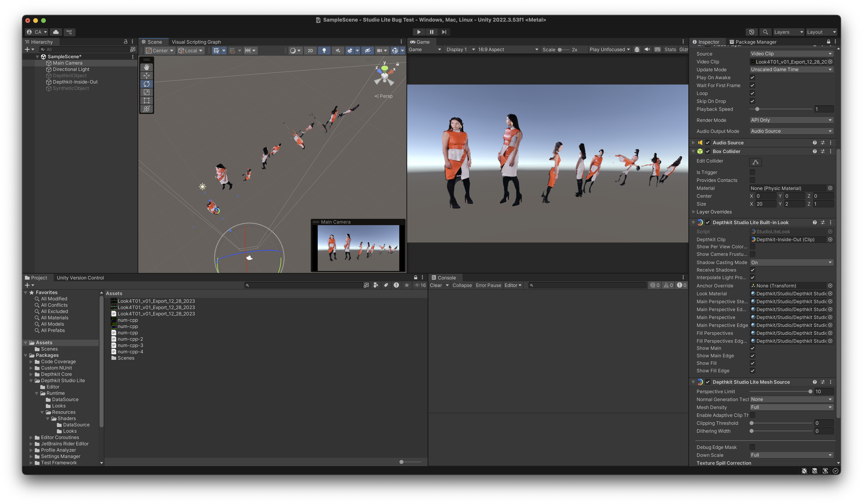Screen dimensions: 863x504
Task: Toggle 2D view mode in Scene
Action: point(310,51)
